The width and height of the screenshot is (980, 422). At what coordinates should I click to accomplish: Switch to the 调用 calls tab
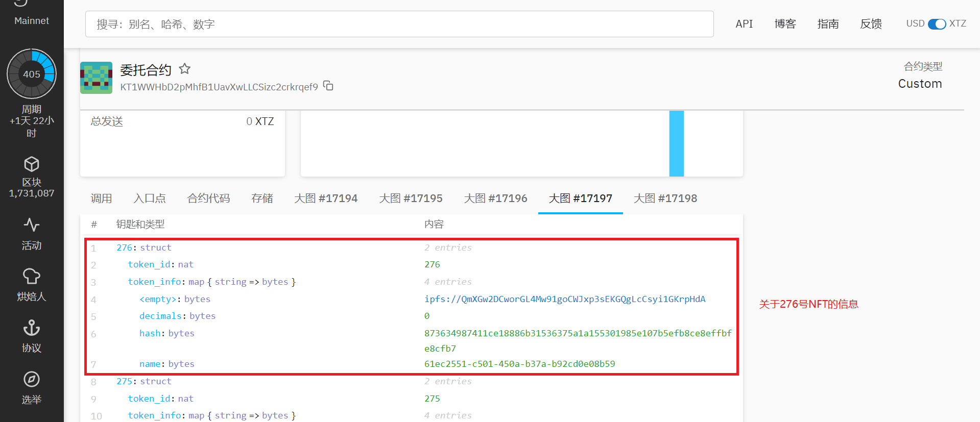click(101, 198)
